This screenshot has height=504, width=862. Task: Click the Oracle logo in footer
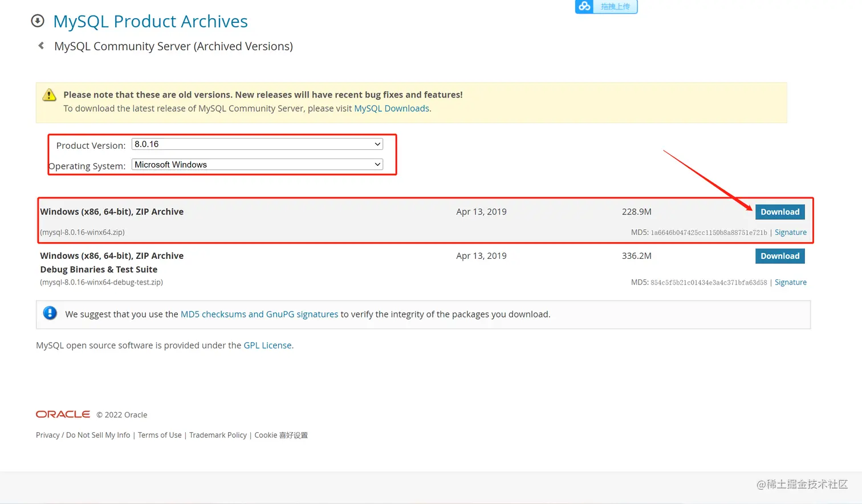tap(63, 414)
